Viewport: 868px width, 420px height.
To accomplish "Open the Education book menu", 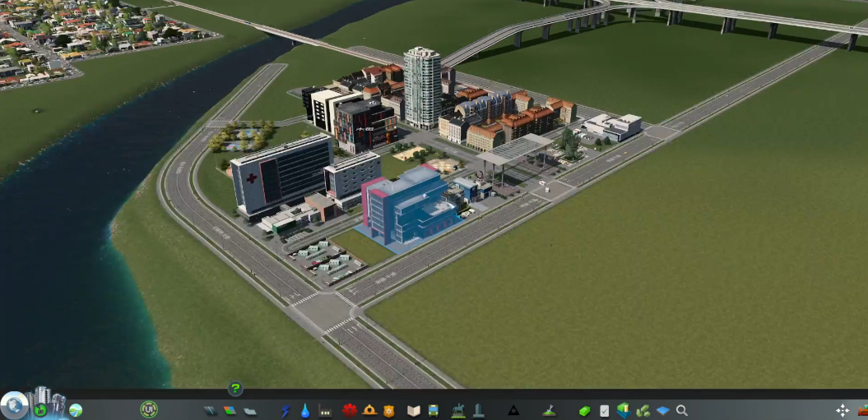I will 414,411.
